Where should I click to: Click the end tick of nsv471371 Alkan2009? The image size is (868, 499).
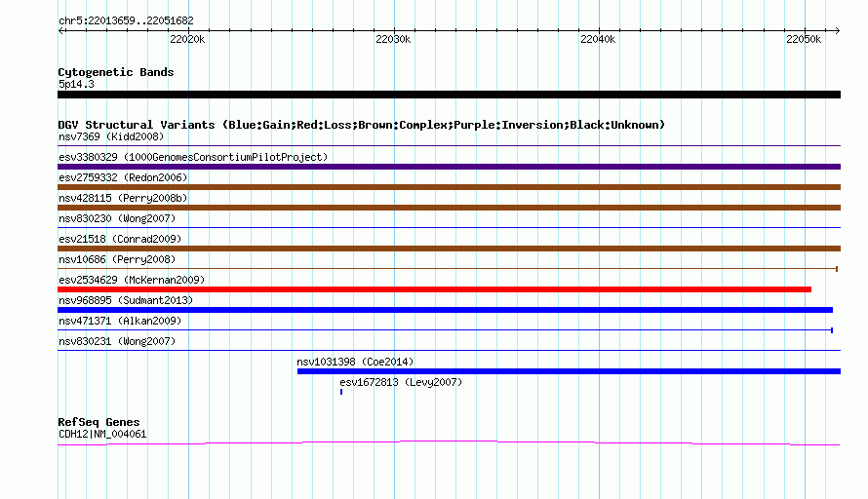pos(832,330)
